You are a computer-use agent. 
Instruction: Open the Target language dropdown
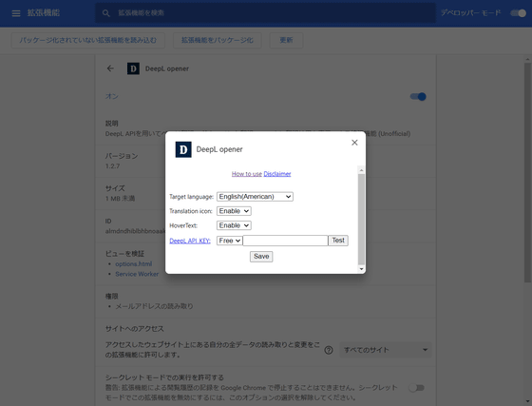[255, 197]
